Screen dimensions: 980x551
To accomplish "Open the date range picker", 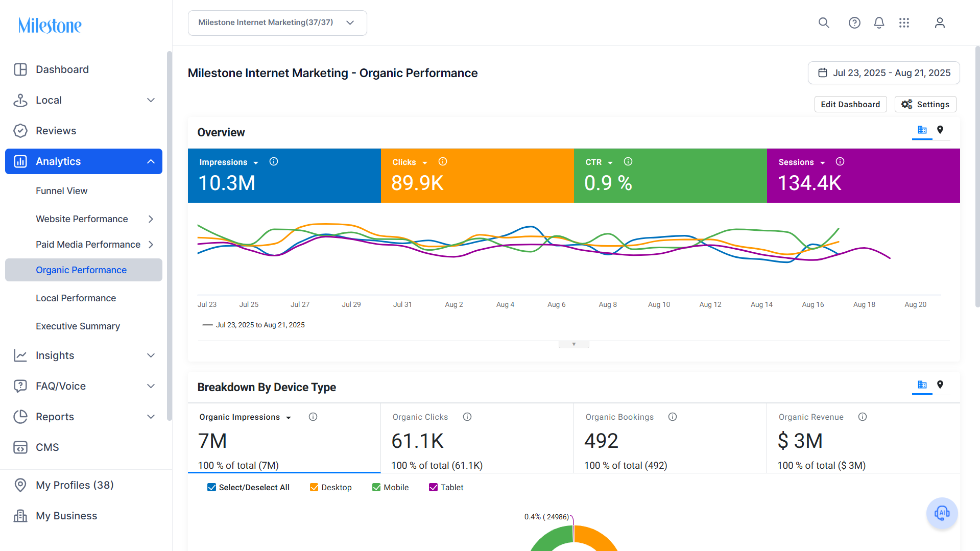I will 883,73.
